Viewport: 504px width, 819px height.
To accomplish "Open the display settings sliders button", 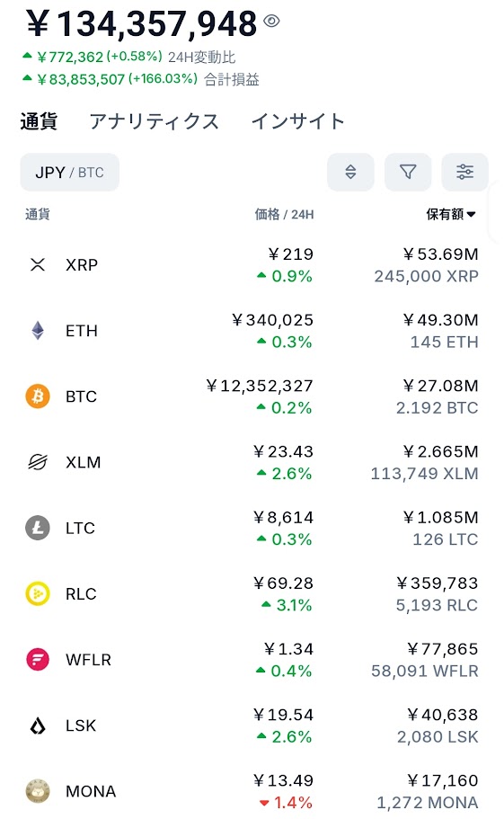I will (x=464, y=172).
